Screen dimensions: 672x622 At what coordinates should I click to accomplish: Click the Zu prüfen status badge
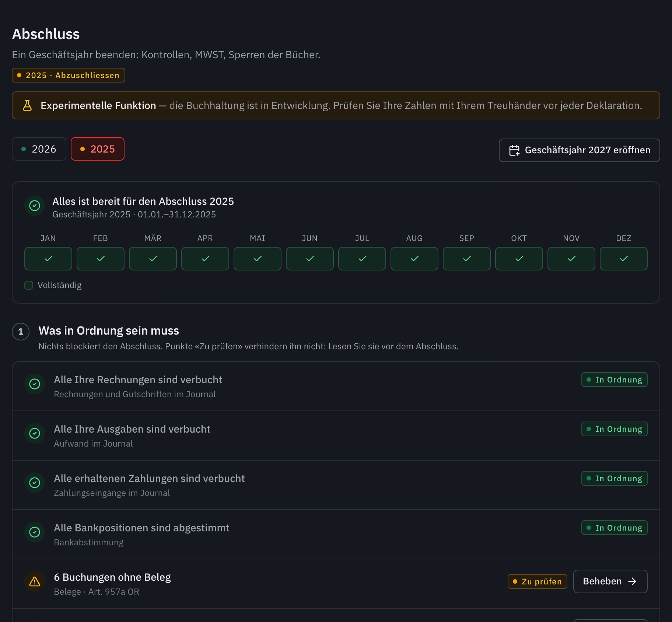pyautogui.click(x=538, y=581)
